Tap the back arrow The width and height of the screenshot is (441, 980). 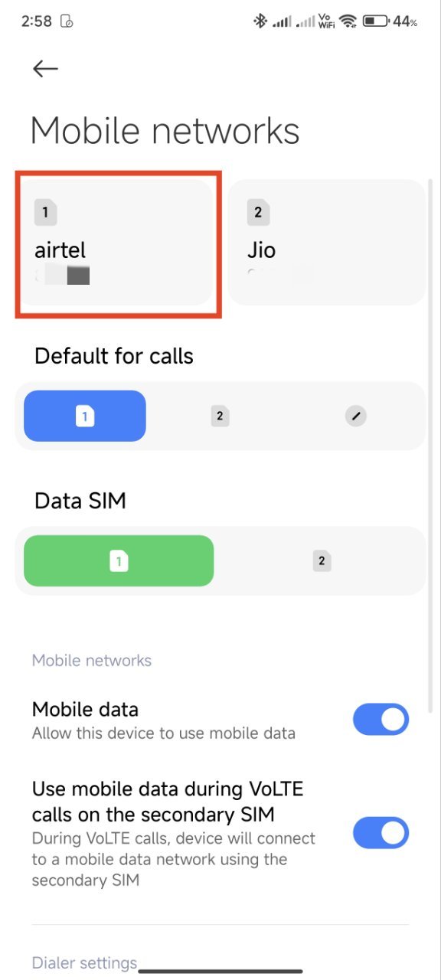(x=44, y=68)
